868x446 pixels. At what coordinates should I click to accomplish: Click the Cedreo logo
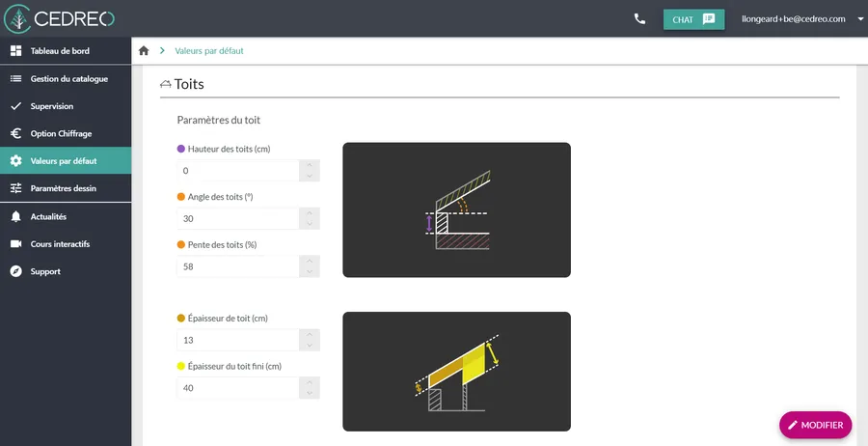(60, 18)
